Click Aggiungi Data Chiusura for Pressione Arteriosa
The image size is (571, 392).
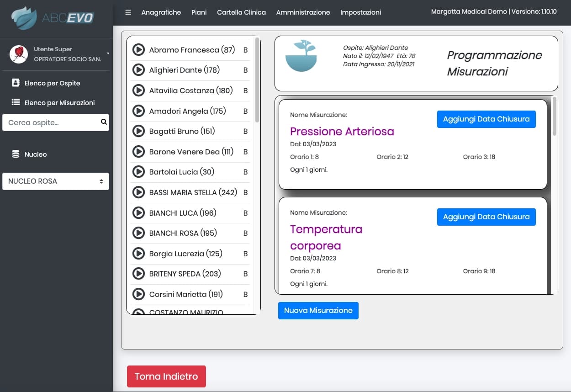coord(486,119)
